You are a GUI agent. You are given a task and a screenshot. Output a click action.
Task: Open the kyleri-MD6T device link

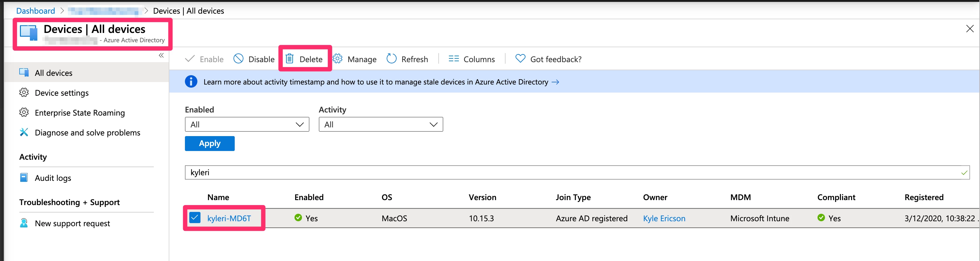(x=229, y=218)
